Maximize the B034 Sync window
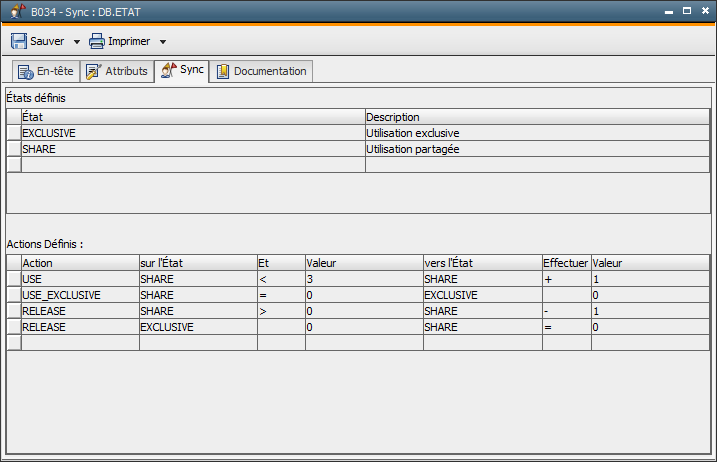The height and width of the screenshot is (462, 717). pos(686,10)
